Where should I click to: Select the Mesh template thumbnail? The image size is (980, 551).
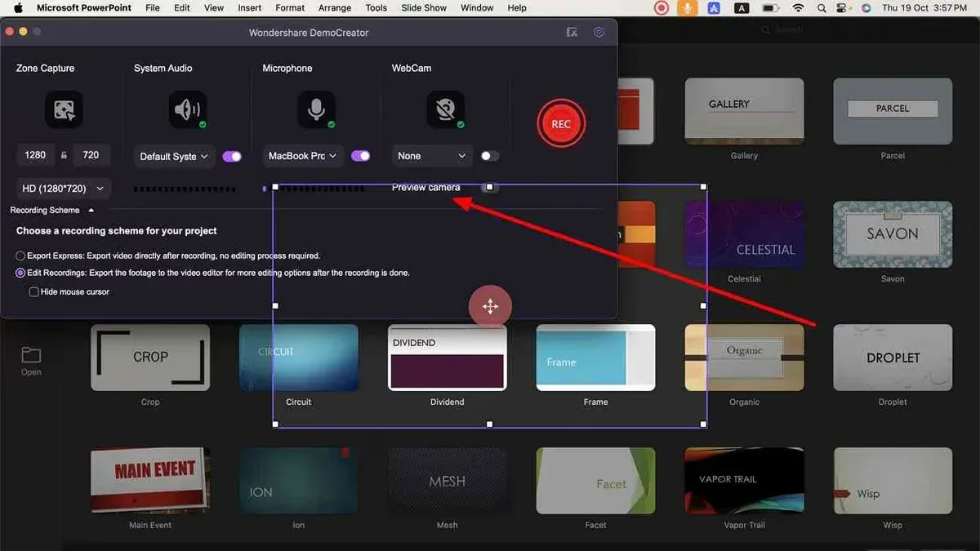tap(447, 481)
